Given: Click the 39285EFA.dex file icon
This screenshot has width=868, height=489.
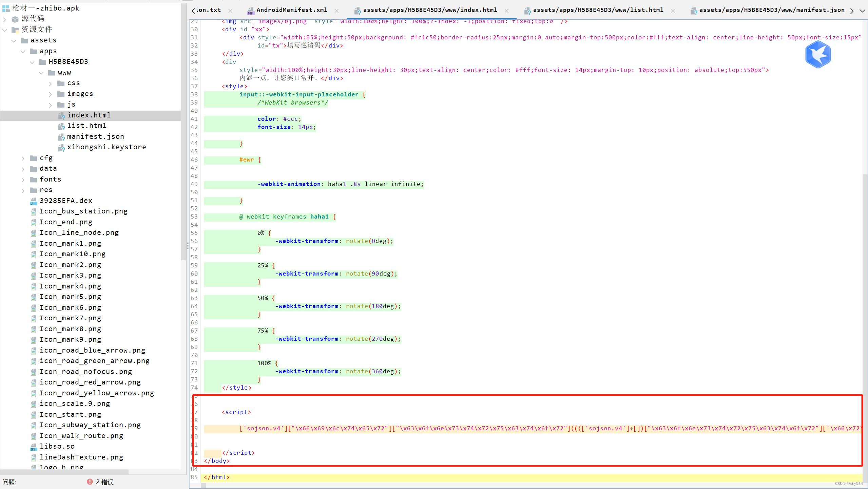Looking at the screenshot, I should tap(33, 201).
